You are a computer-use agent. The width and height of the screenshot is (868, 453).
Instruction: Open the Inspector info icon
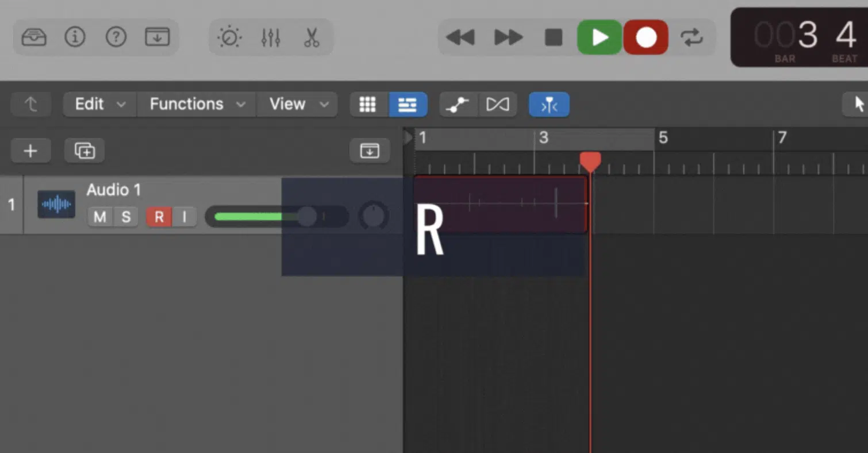[75, 37]
